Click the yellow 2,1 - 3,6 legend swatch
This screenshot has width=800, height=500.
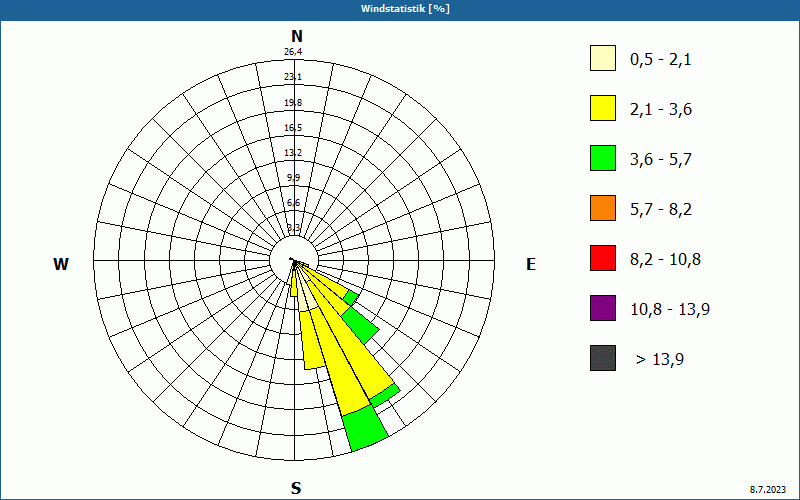pos(603,108)
